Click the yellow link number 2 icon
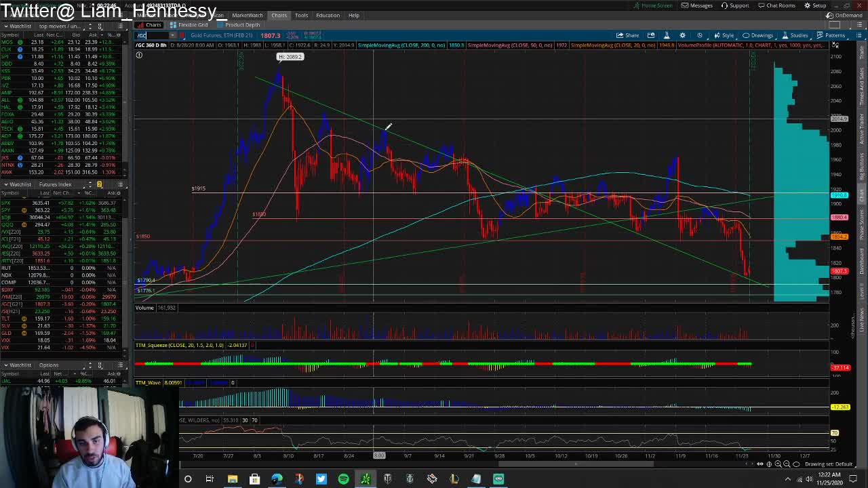 [x=99, y=184]
